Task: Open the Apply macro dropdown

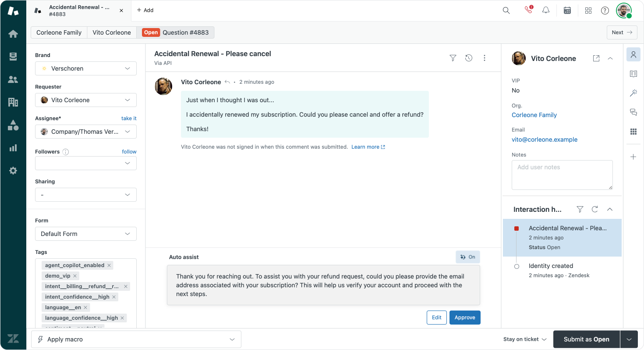Action: point(136,339)
